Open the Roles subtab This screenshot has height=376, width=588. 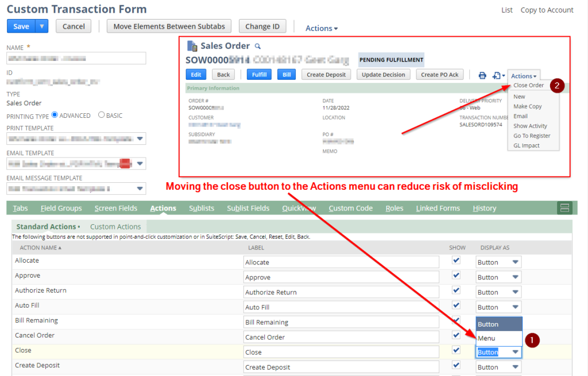coord(394,208)
